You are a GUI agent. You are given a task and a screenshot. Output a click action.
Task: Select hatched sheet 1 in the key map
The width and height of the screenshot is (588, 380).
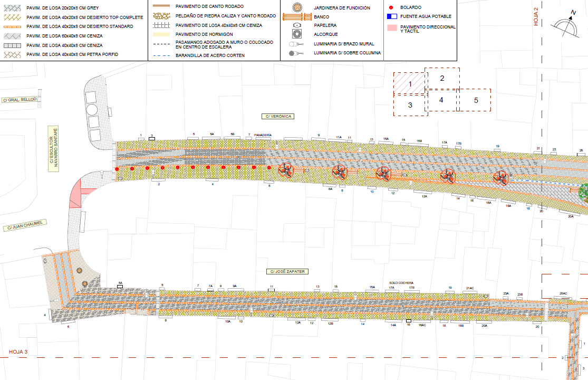(409, 83)
